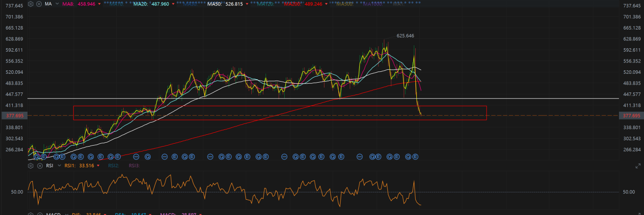Click the 447.577 label on the right price axis
The height and width of the screenshot is (215, 644).
point(632,94)
